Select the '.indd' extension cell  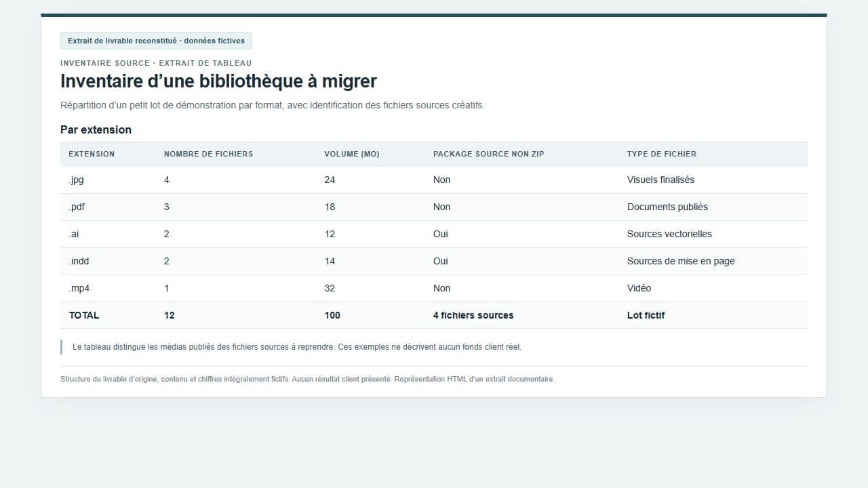pos(79,261)
